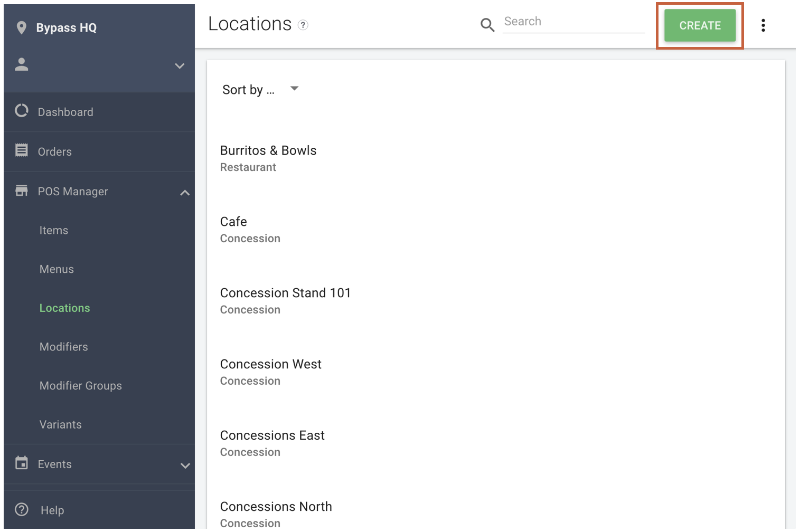Click the CREATE button
The width and height of the screenshot is (809, 532).
click(700, 25)
